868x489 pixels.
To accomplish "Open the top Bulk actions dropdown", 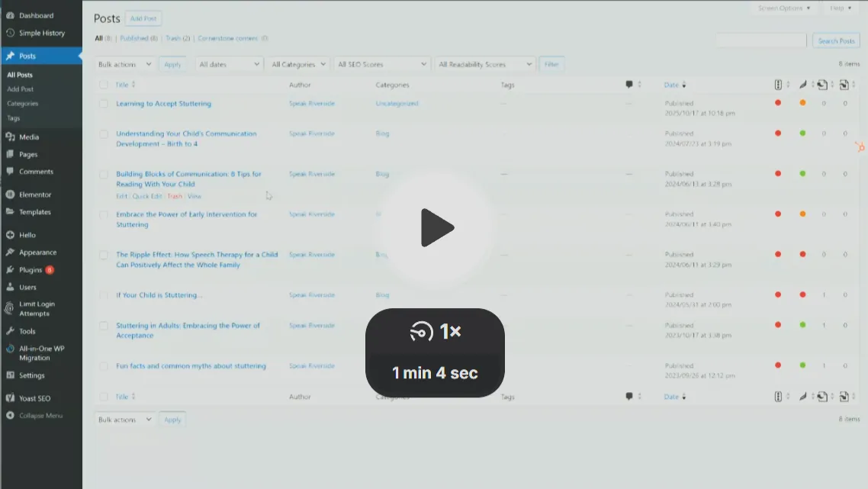I will (x=125, y=65).
